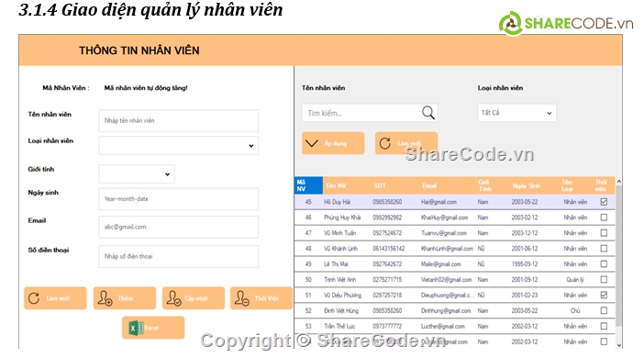
Task: Click the table's scroll down arrow
Action: tap(619, 346)
